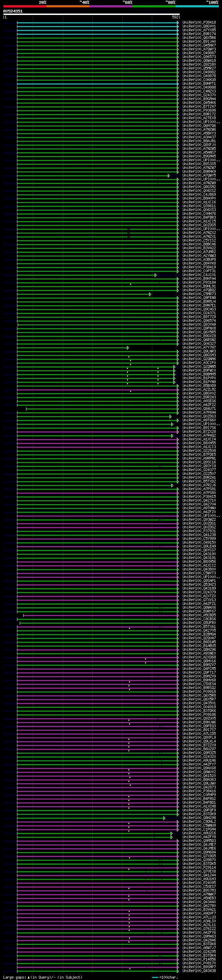Select hit label UniRef100_A7Y7H7
The width and height of the screenshot is (222, 980).
199,347
